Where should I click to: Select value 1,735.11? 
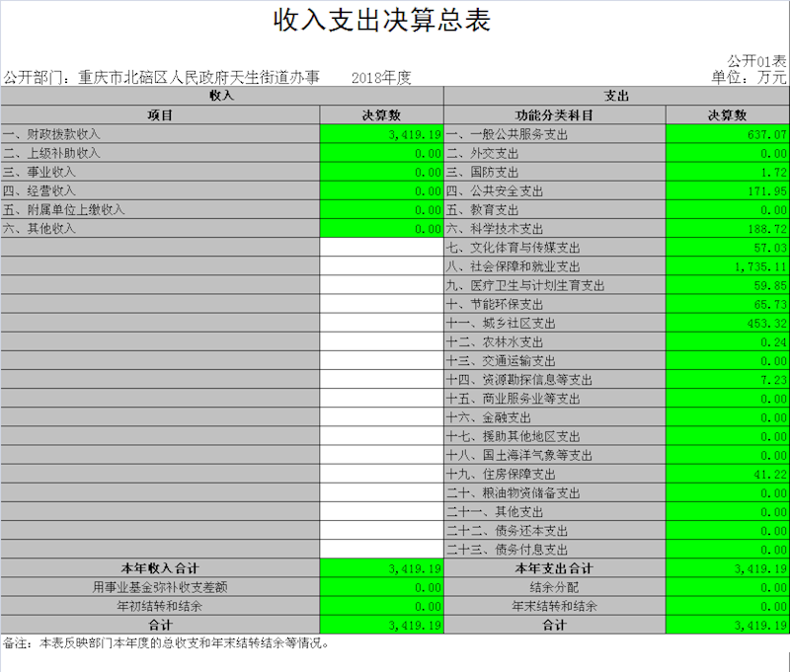click(728, 266)
